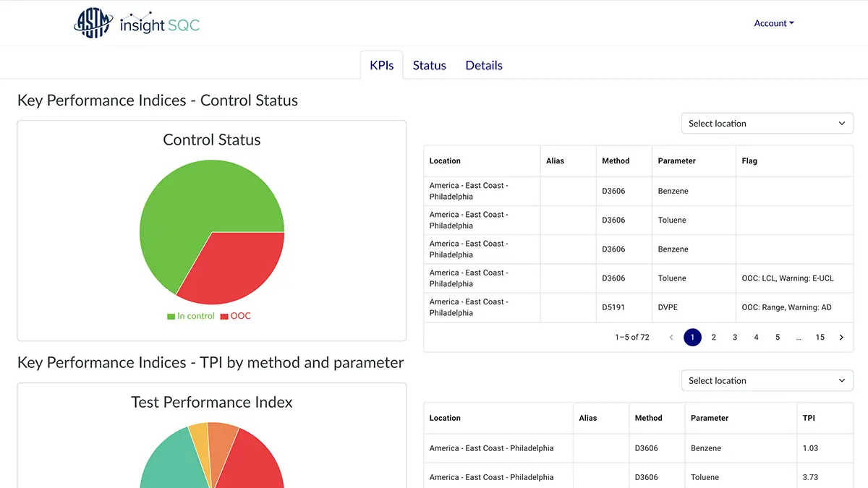
Task: Click the pagination ellipsis
Action: [799, 338]
